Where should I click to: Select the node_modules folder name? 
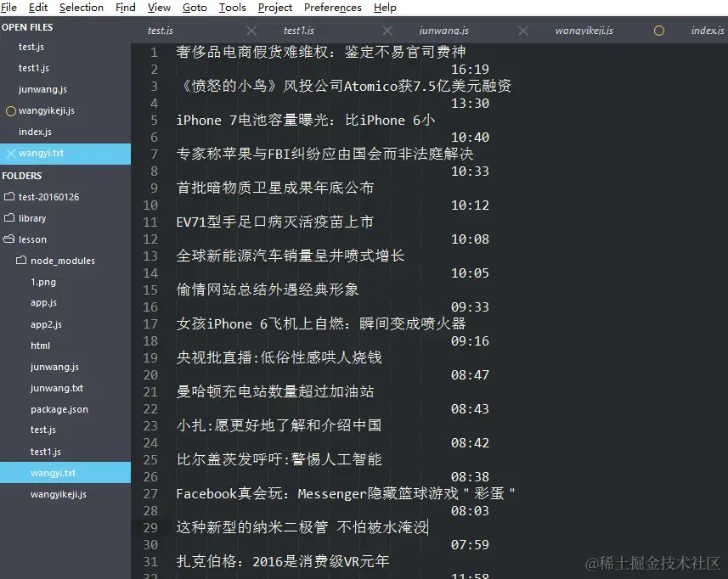click(x=63, y=261)
